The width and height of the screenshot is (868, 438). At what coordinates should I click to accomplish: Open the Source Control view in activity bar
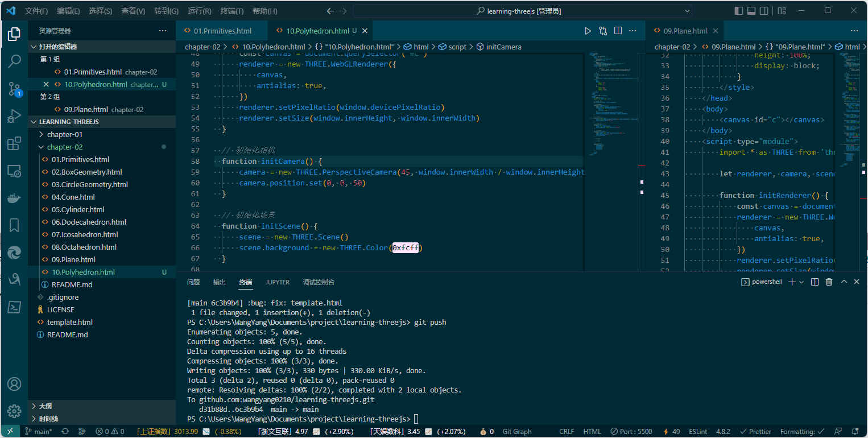coord(14,88)
